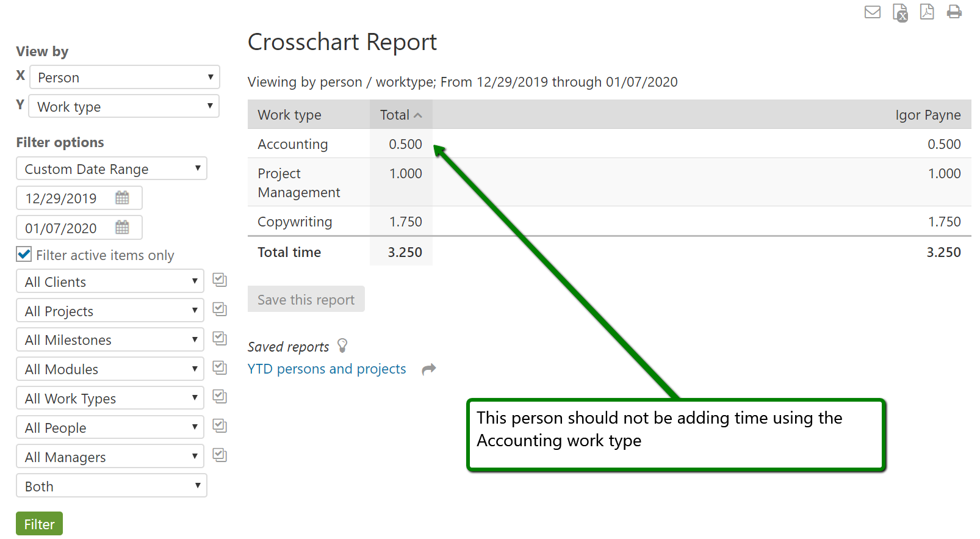Toggle multi-select icon beside All Clients
980x539 pixels.
click(x=220, y=280)
